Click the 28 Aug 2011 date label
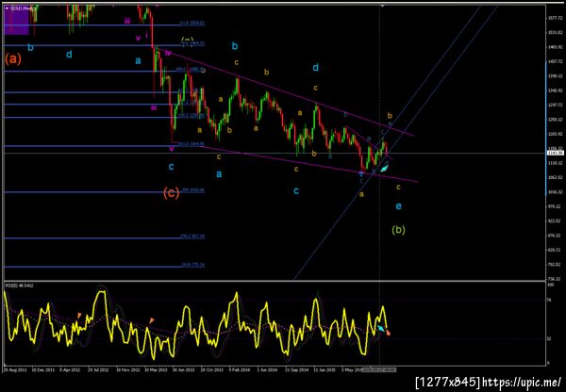 point(13,370)
